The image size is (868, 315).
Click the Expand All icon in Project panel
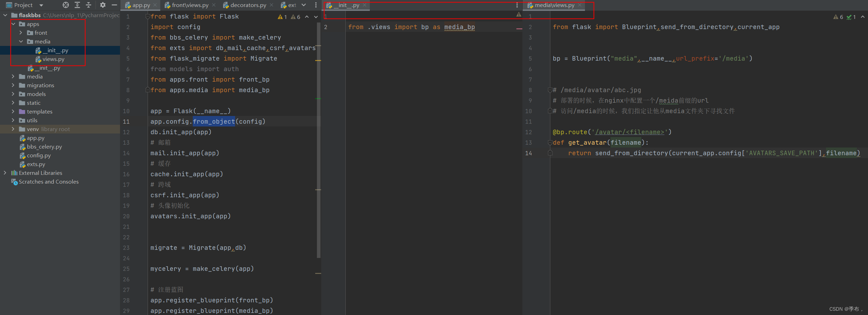[x=77, y=5]
